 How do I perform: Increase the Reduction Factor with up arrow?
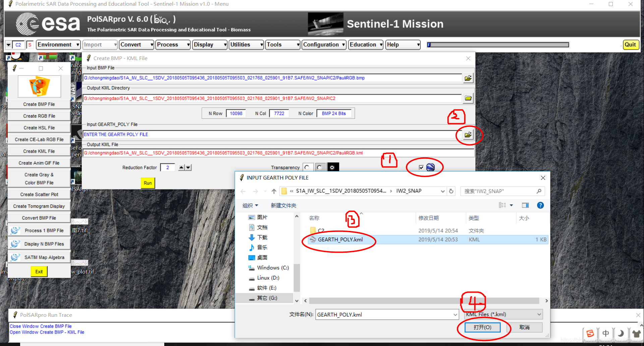tap(181, 167)
